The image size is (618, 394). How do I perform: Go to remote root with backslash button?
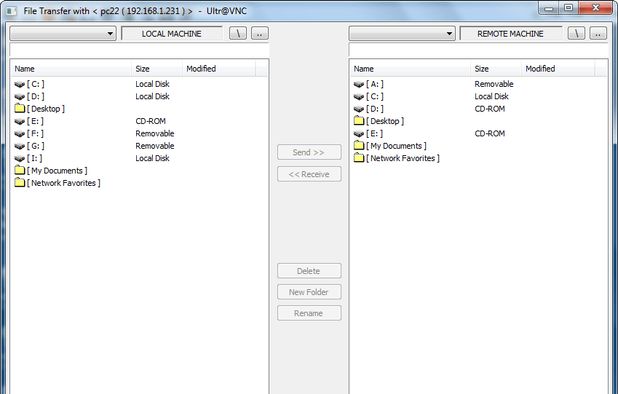coord(576,33)
